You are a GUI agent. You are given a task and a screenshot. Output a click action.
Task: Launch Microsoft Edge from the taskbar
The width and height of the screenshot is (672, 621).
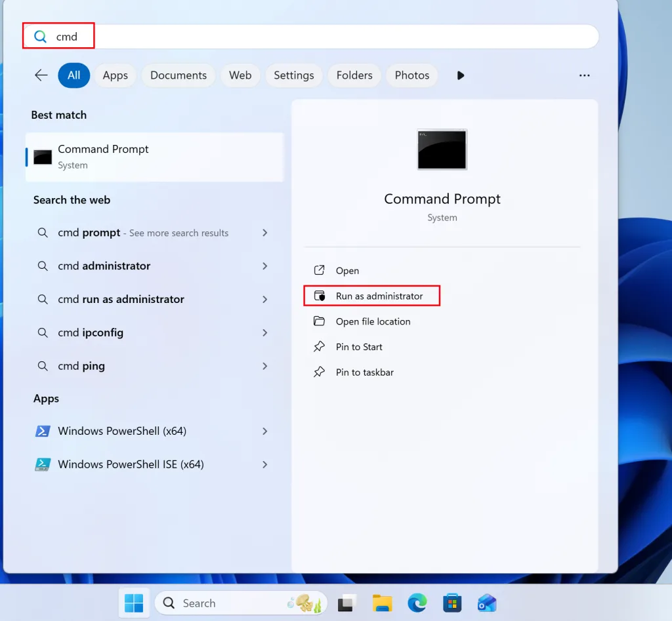417,603
